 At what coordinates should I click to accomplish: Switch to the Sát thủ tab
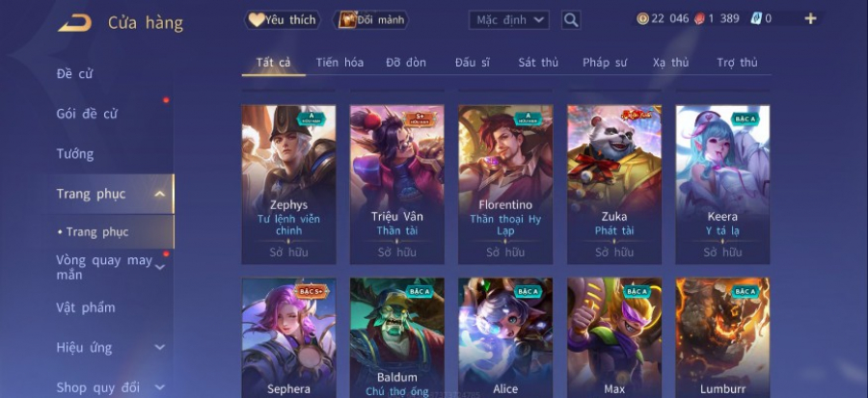(538, 63)
